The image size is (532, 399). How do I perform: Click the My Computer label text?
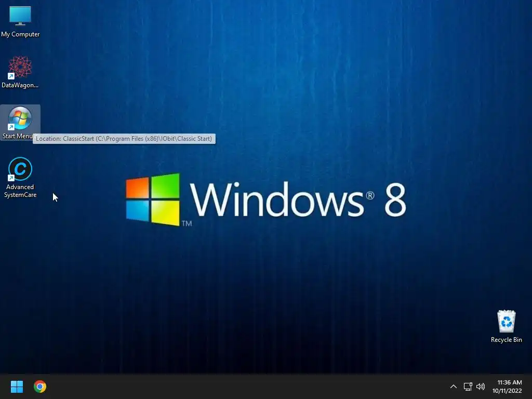20,34
